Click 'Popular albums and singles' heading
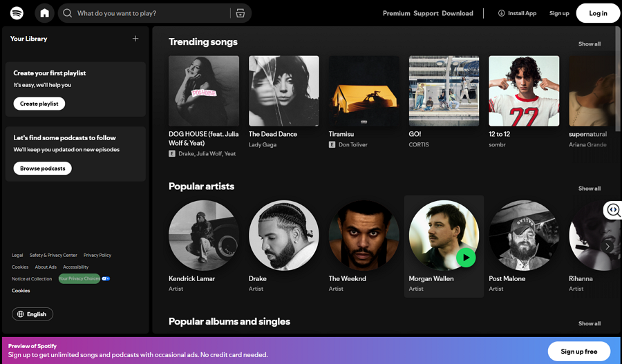This screenshot has height=364, width=622. tap(229, 322)
